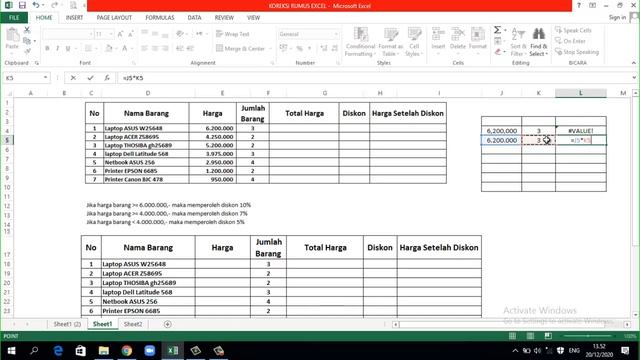Toggle Speak On Enter option
The height and width of the screenshot is (360, 640).
pos(570,41)
